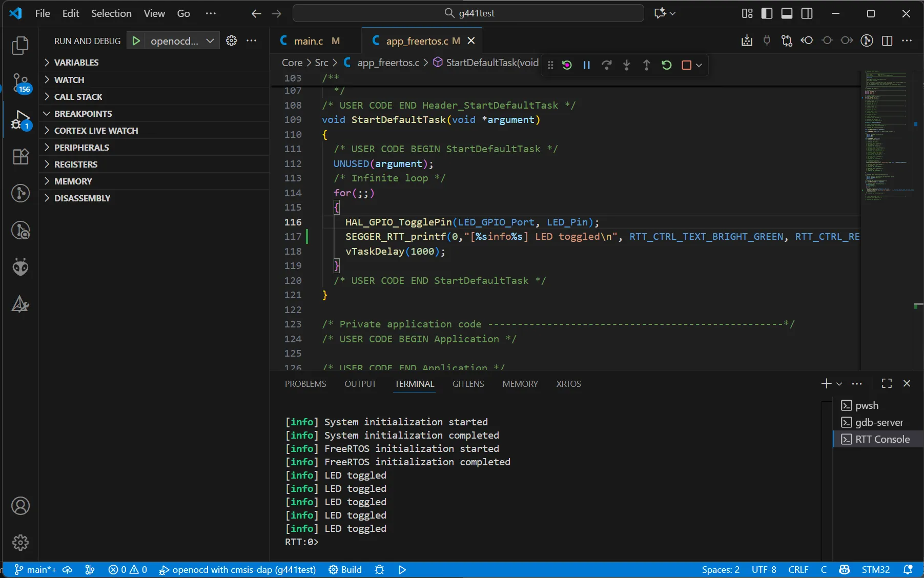This screenshot has height=578, width=924.
Task: Open the Go menu
Action: [183, 14]
